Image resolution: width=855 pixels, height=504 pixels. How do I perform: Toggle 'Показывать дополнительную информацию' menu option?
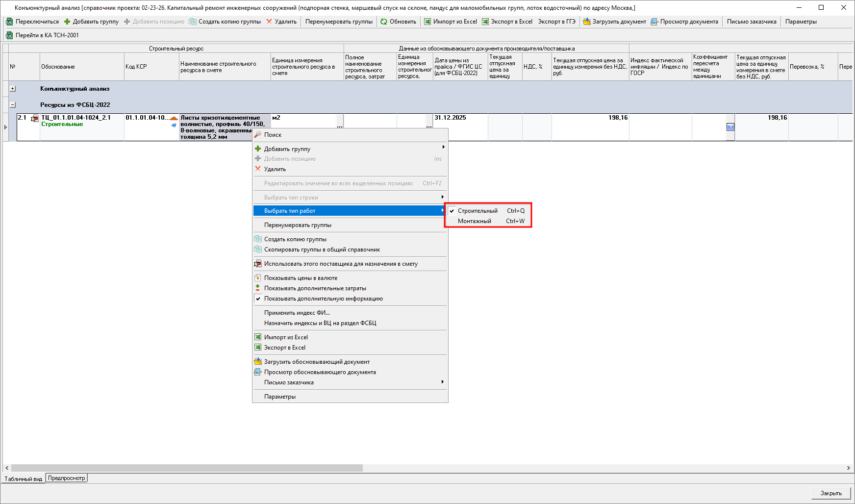[x=323, y=299]
